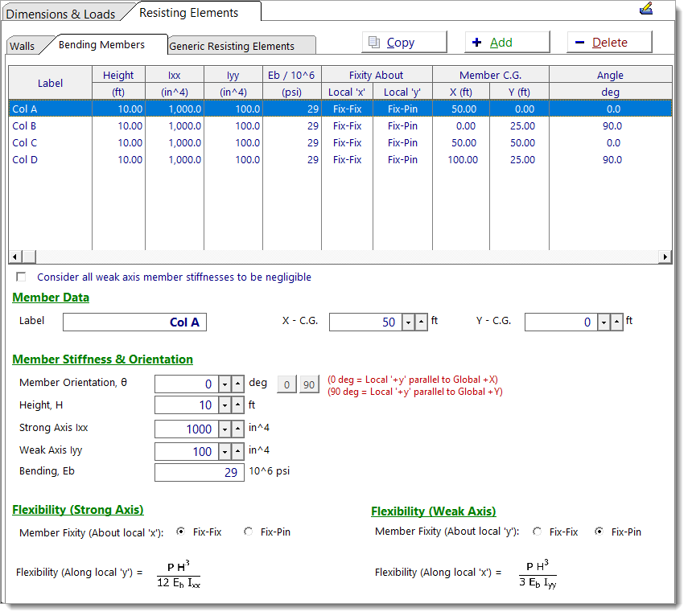Click the table scroll left arrow
Image resolution: width=688 pixels, height=616 pixels.
[x=15, y=257]
